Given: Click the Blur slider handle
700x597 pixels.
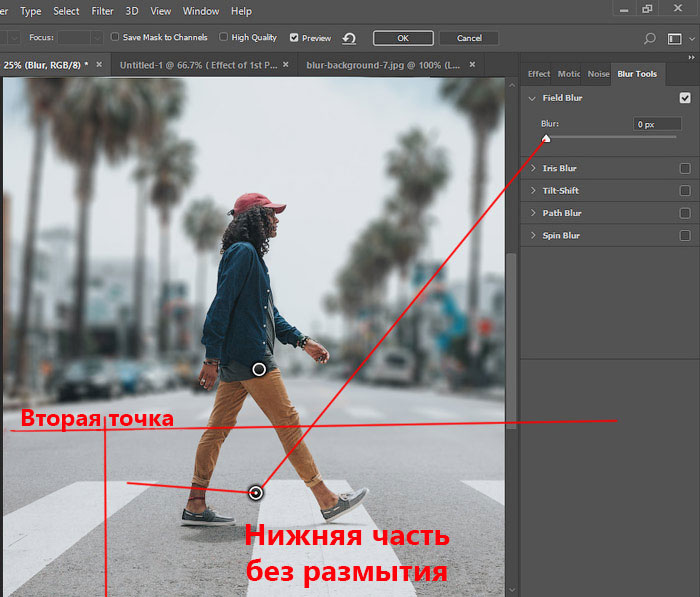Looking at the screenshot, I should pyautogui.click(x=546, y=138).
